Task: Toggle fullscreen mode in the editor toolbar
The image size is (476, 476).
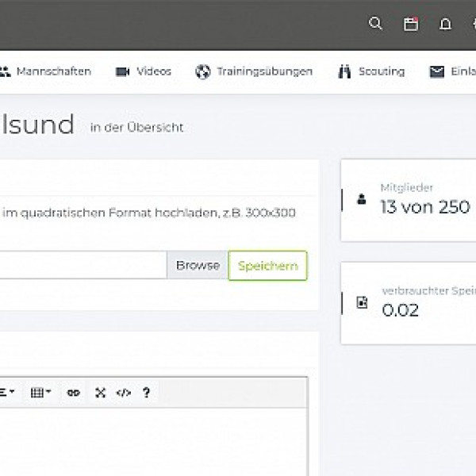Action: coord(100,392)
